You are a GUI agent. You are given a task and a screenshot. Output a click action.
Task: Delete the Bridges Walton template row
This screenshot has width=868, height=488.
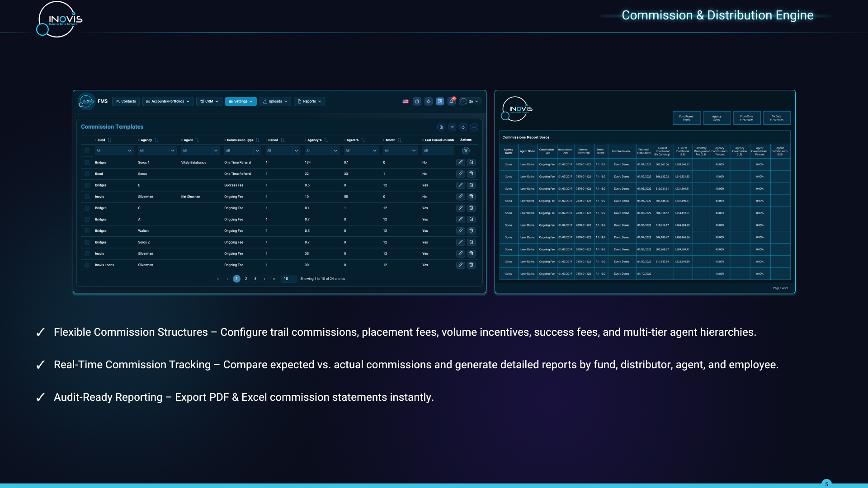[x=471, y=231]
